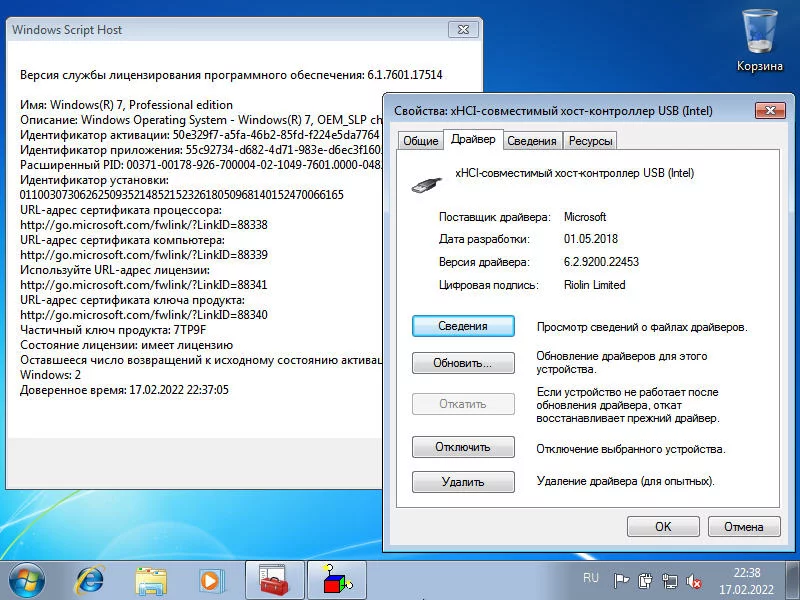Click the Отключить button

click(x=463, y=447)
